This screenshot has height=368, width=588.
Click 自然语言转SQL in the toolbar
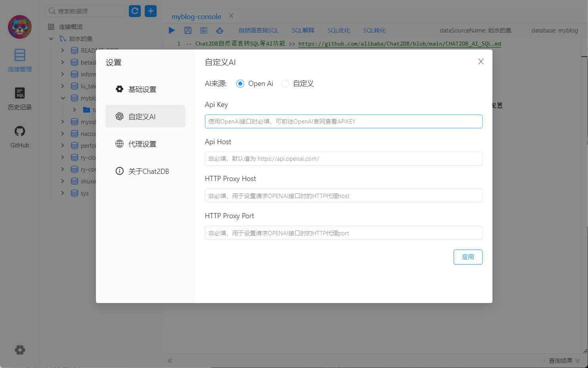point(259,31)
